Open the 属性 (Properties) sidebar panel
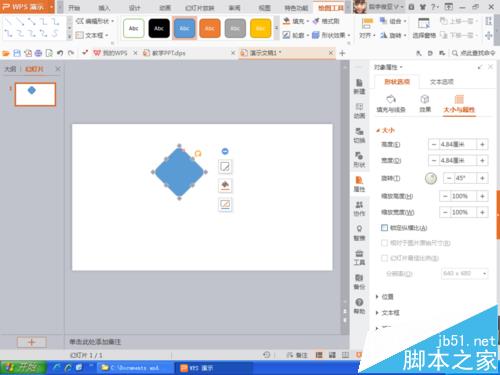This screenshot has height=375, width=500. (x=359, y=184)
